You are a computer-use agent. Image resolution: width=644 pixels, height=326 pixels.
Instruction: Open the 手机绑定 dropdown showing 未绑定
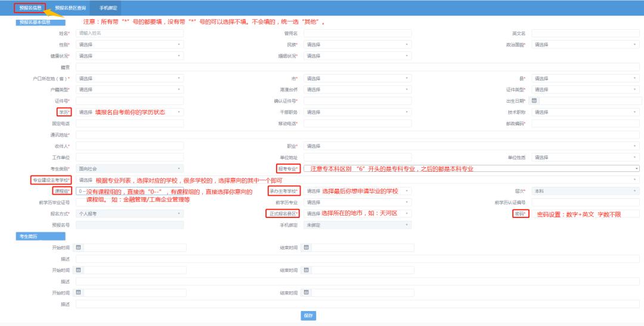click(x=357, y=225)
